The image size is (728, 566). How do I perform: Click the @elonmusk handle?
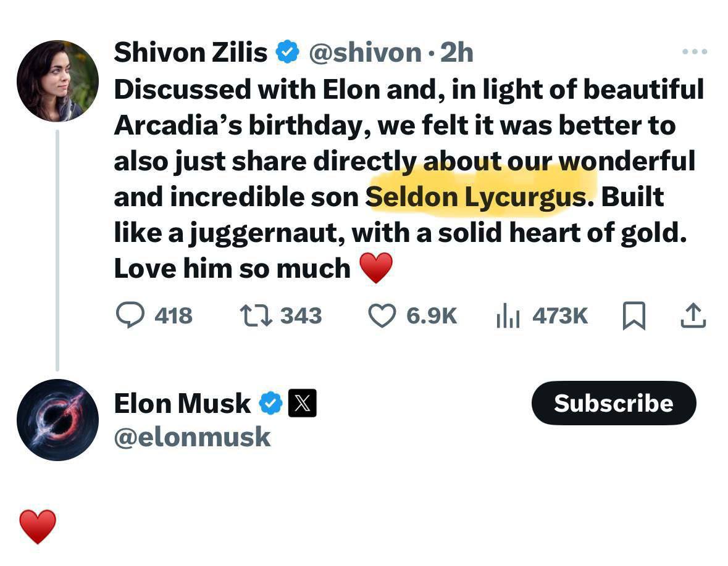[x=192, y=438]
